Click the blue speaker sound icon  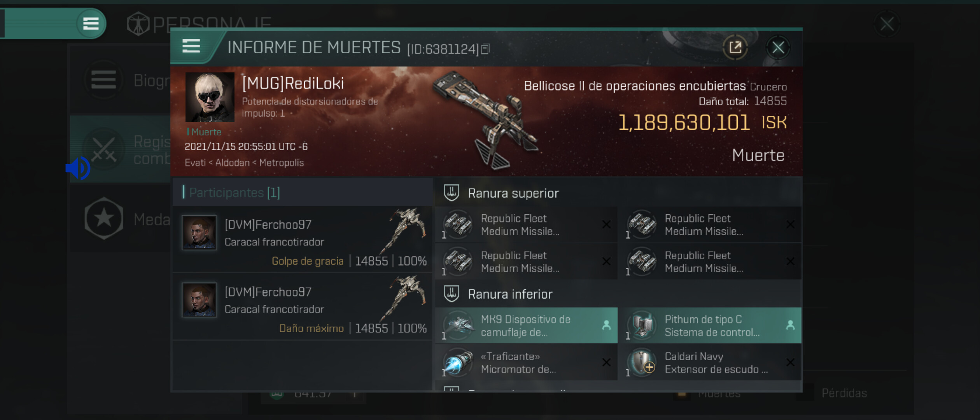coord(78,168)
